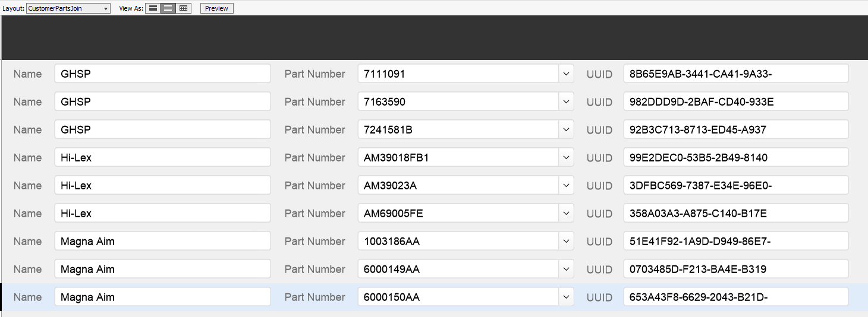Click UUID field starting with 8B65E9AB

coord(736,74)
